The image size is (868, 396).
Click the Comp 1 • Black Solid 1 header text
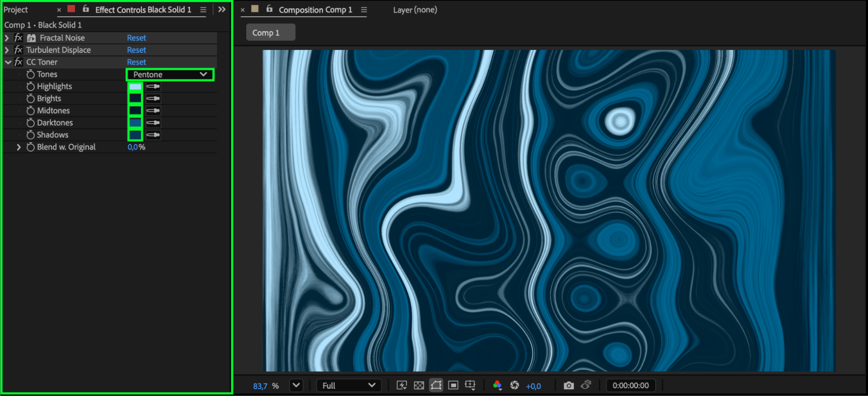click(43, 25)
